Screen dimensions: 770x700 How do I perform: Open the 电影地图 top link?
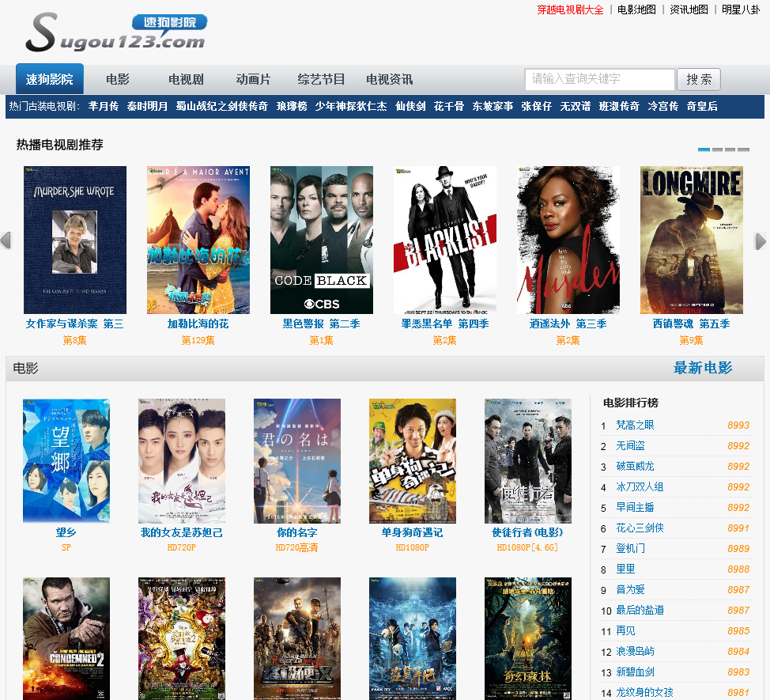click(x=636, y=9)
